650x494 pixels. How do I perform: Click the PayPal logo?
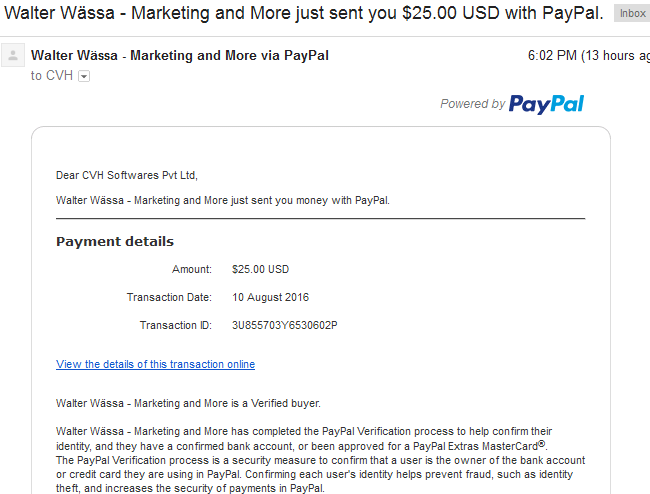point(546,104)
